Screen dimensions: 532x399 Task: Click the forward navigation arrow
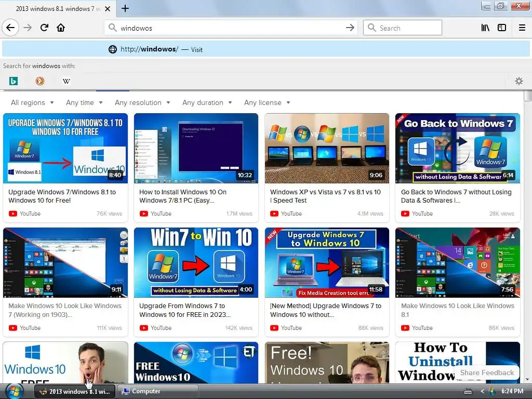[x=28, y=28]
